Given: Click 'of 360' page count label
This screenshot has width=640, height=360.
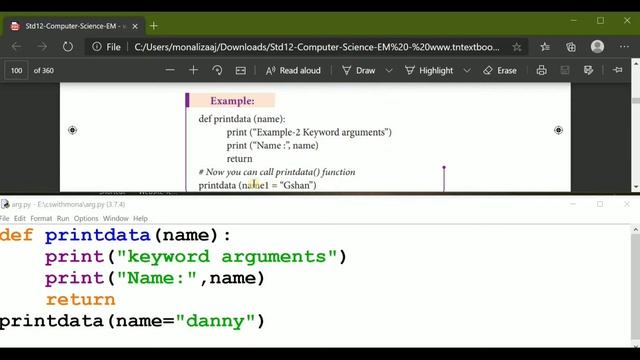Looking at the screenshot, I should (x=44, y=71).
